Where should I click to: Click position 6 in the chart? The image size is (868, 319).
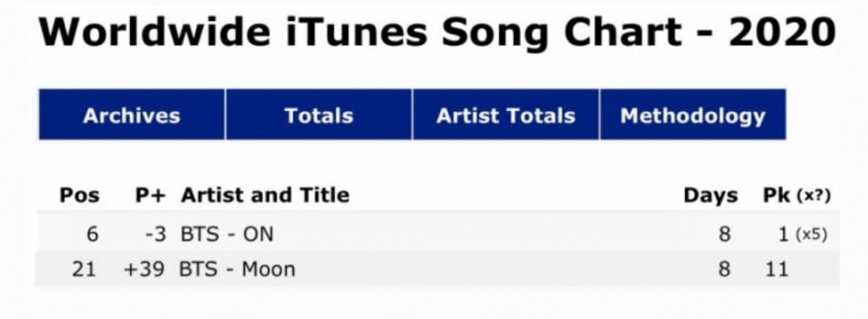pyautogui.click(x=93, y=234)
